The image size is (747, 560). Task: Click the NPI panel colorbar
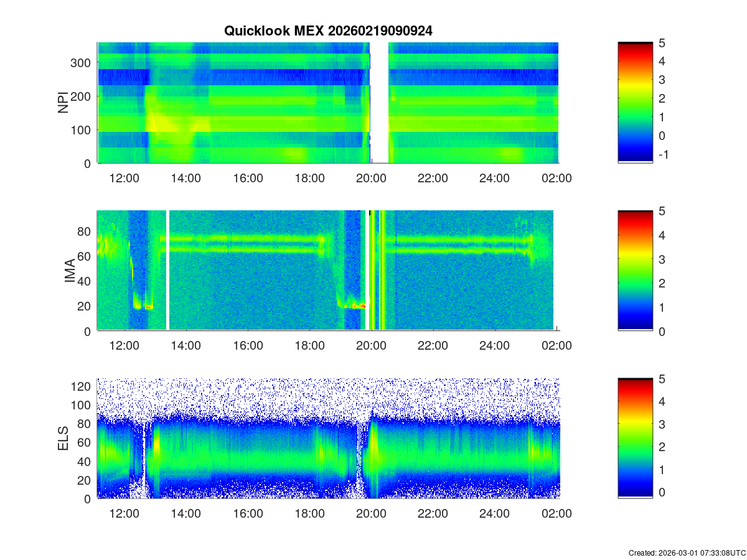point(635,103)
